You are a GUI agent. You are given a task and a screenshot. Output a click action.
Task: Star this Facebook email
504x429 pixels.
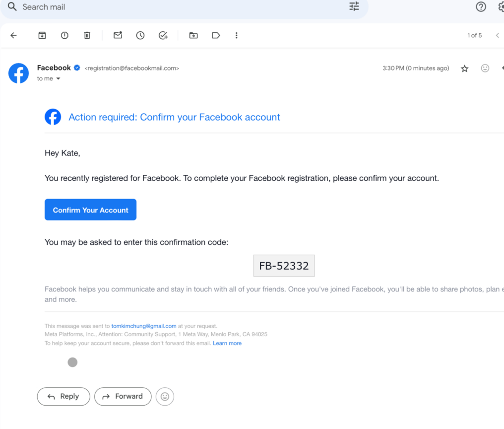click(464, 69)
